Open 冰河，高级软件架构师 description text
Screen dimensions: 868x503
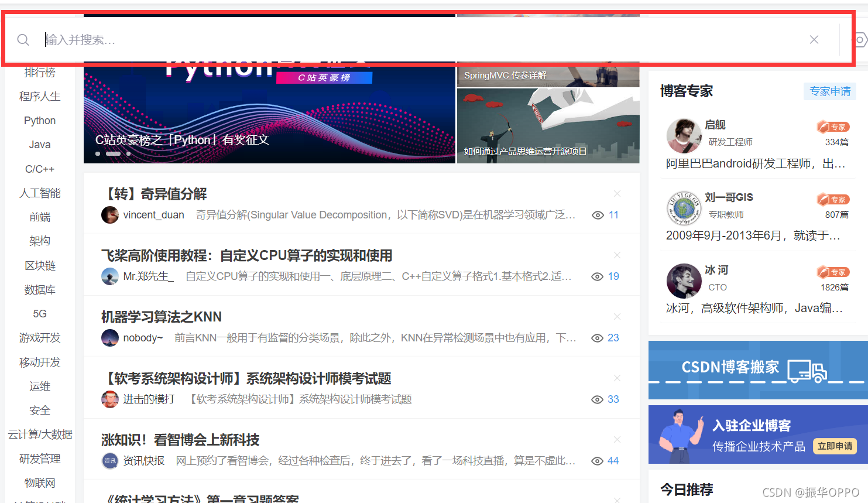coord(755,308)
